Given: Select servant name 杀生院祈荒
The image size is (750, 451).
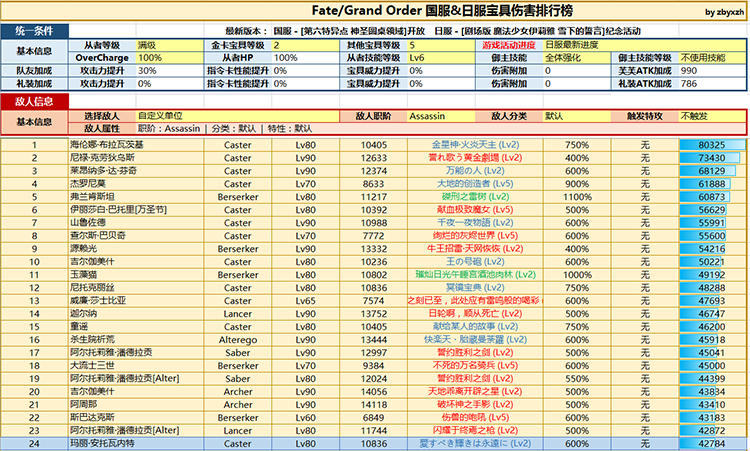Looking at the screenshot, I should (92, 340).
